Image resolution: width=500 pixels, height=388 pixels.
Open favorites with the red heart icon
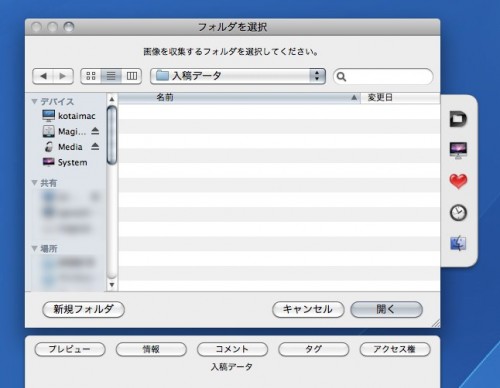coord(458,181)
